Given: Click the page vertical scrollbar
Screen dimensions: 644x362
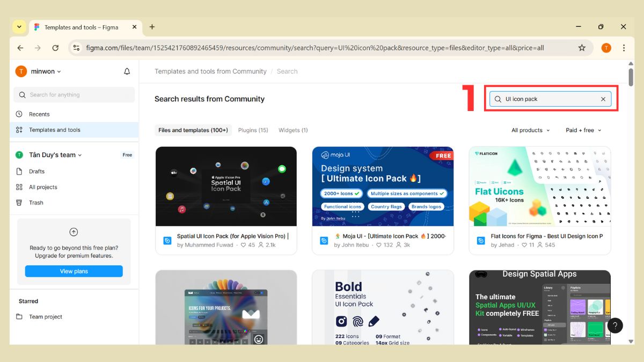Looking at the screenshot, I should pyautogui.click(x=631, y=76).
